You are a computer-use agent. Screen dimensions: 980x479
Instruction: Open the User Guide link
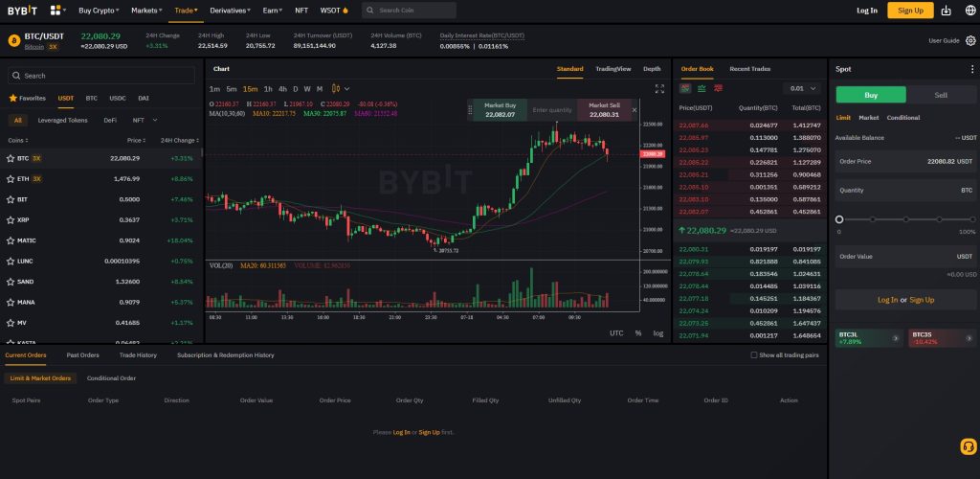(x=944, y=40)
